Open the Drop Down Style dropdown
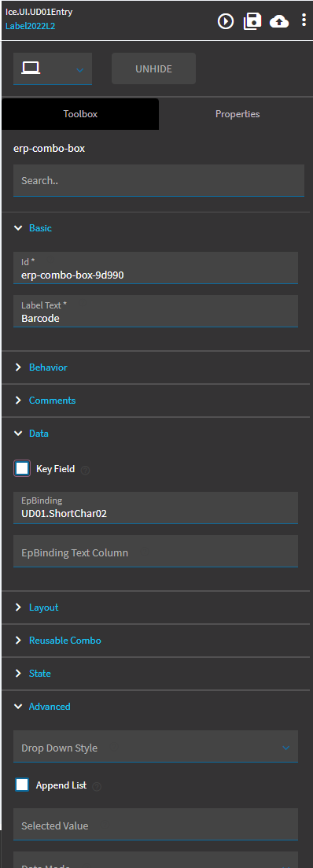The image size is (313, 868). [156, 746]
